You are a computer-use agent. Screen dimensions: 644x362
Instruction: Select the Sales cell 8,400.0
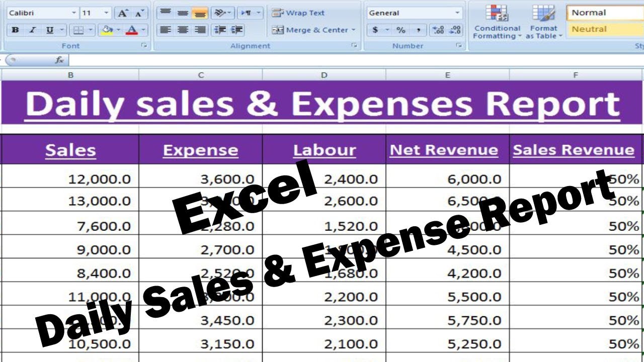[x=70, y=271]
